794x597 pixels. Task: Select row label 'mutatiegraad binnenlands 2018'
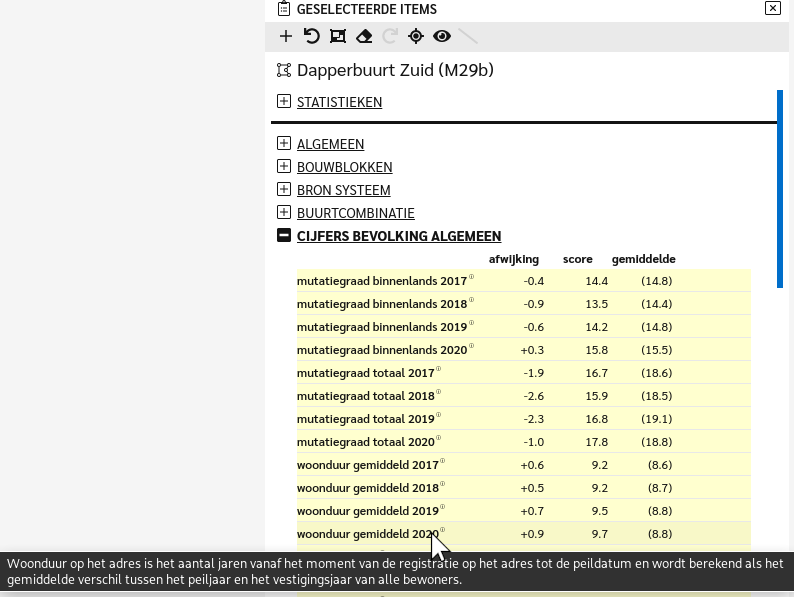pos(382,304)
